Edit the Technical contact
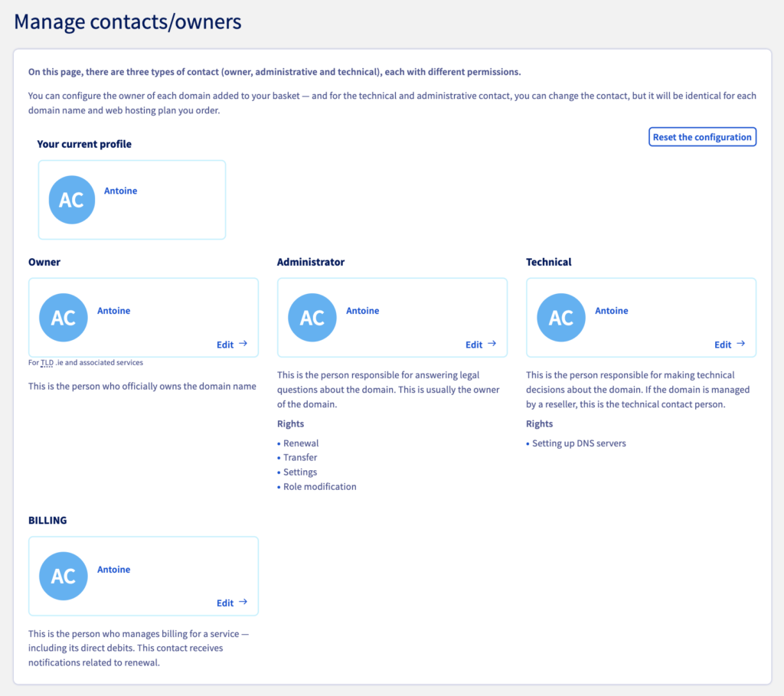Screen dimensions: 784x696 (730, 345)
